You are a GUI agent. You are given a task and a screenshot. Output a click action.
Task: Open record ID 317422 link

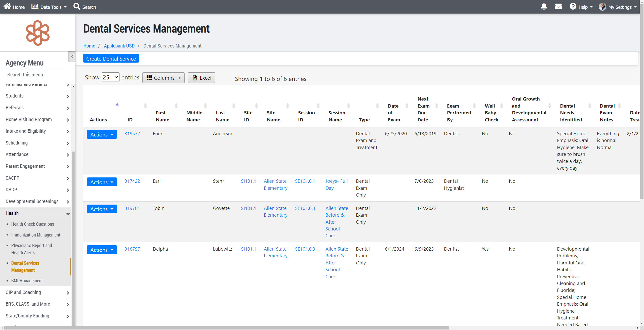coord(132,181)
